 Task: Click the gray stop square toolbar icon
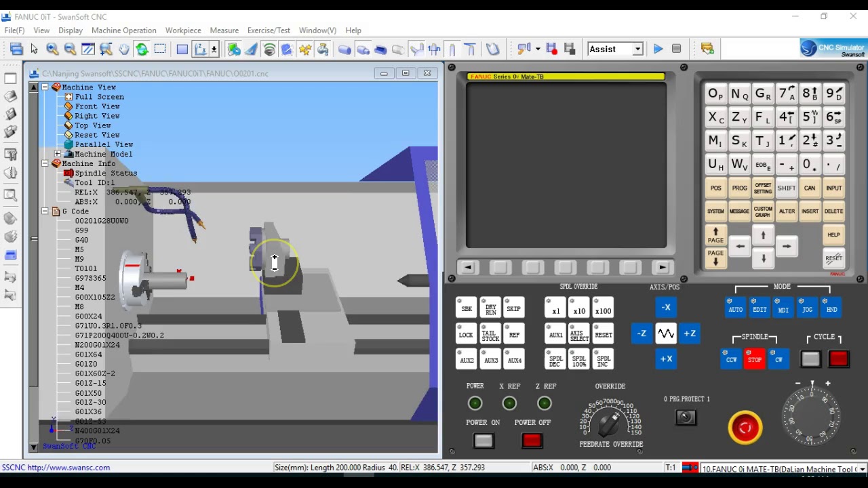[x=676, y=49]
